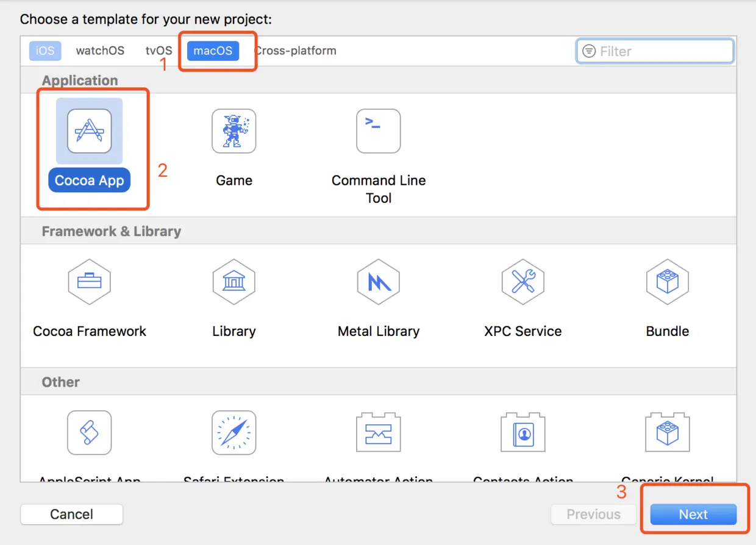Choose the AppleScript App scroll icon
This screenshot has height=545, width=756.
click(x=90, y=433)
